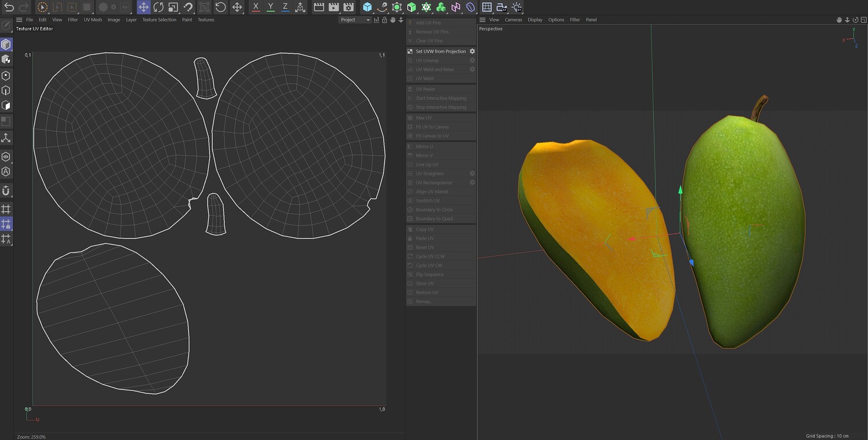The height and width of the screenshot is (440, 868).
Task: Open the Texture Selection menu
Action: point(159,20)
